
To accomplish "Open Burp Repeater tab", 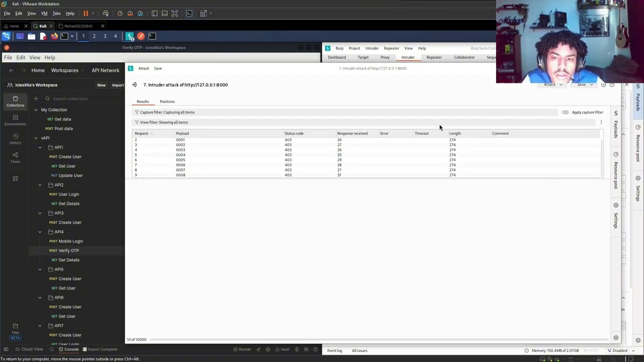I will 434,57.
